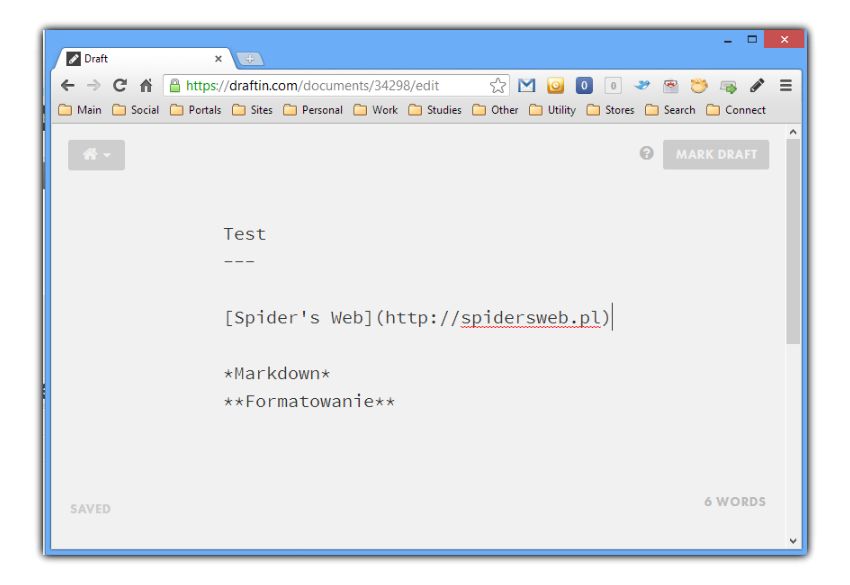Open the blue bird extension icon
The height and width of the screenshot is (585, 850).
[642, 86]
